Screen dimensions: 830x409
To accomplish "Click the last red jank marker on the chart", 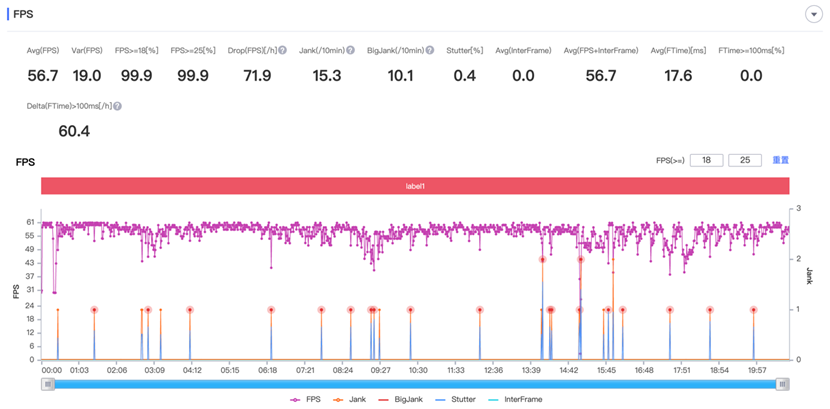I will pos(753,310).
